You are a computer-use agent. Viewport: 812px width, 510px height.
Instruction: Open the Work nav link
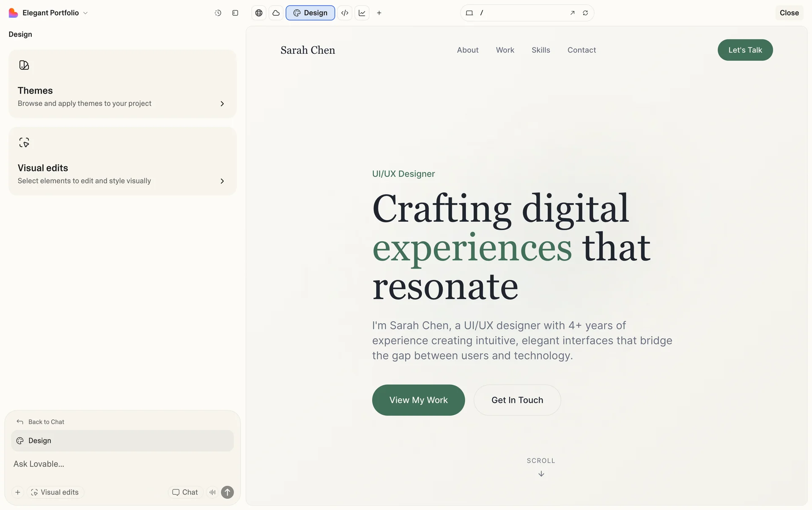tap(505, 50)
